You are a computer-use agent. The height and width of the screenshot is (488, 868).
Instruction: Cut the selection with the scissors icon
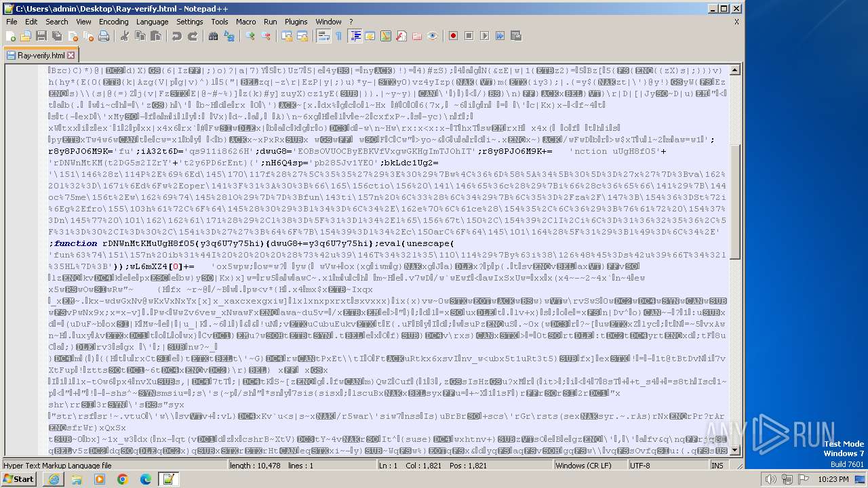point(125,36)
